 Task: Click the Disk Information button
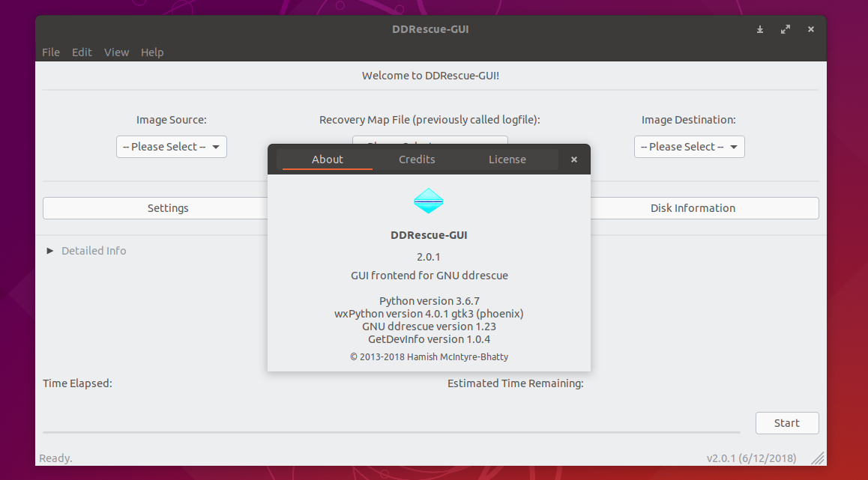704,208
